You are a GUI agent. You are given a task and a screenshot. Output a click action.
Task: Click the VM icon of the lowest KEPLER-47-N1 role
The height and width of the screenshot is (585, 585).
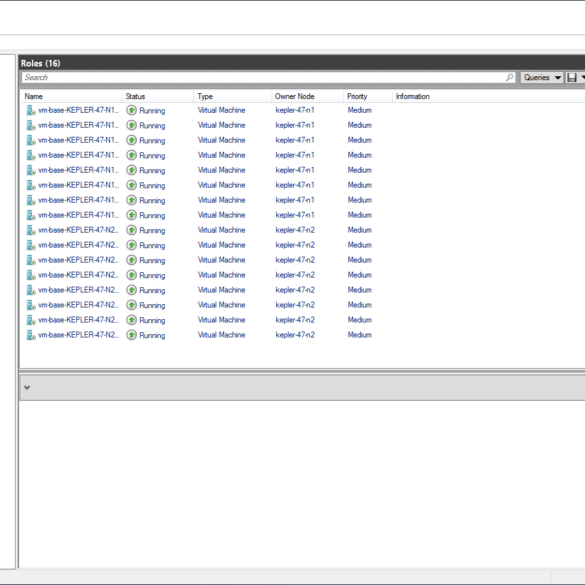pos(31,215)
